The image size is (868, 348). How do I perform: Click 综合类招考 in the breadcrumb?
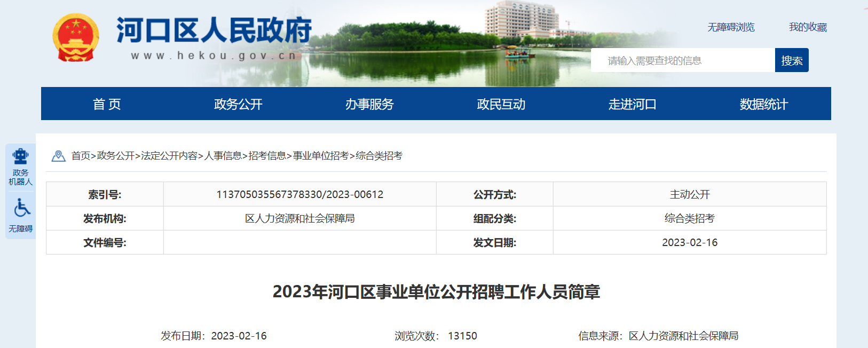(x=379, y=156)
